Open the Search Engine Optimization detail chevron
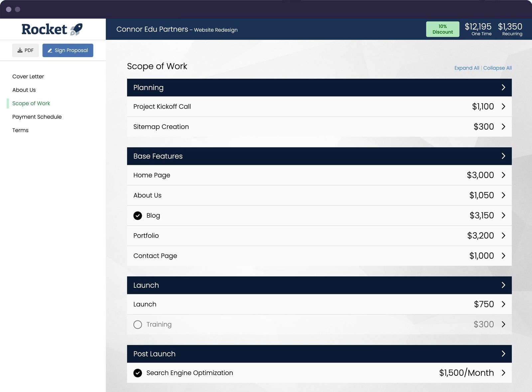532x392 pixels. click(x=504, y=373)
